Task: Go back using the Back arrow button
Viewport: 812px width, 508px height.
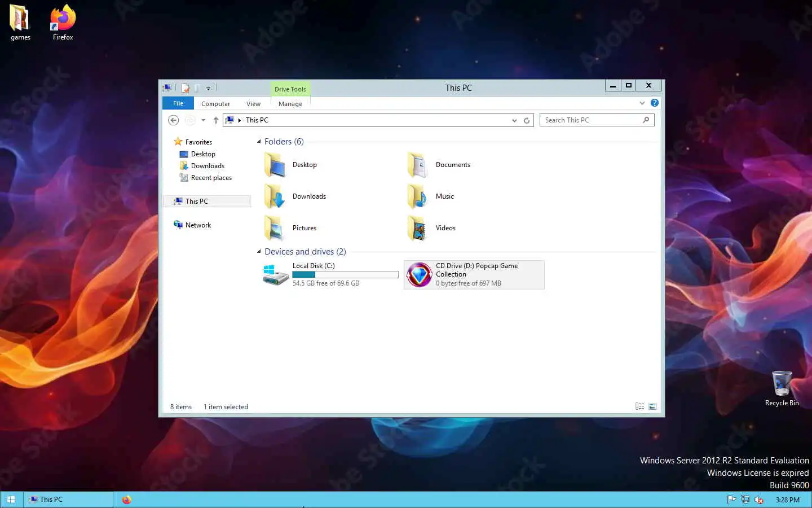Action: pos(174,120)
